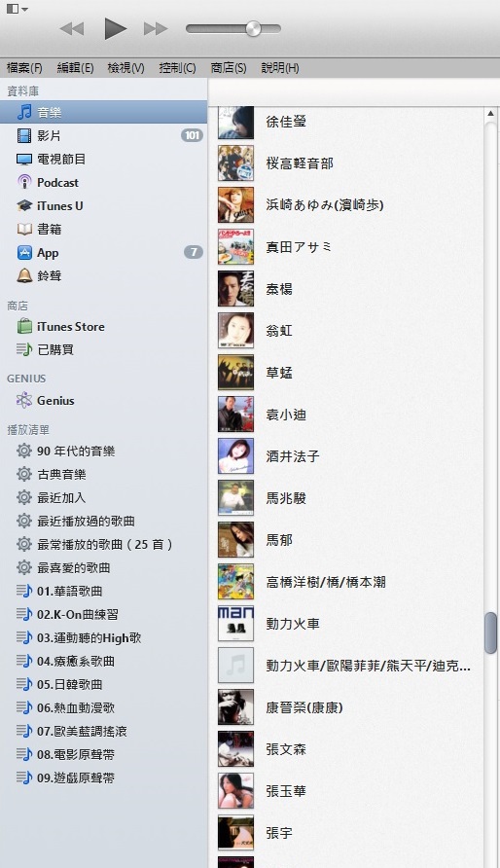Click the scrollbar up arrow in artist list
Image resolution: width=500 pixels, height=868 pixels.
[x=490, y=114]
